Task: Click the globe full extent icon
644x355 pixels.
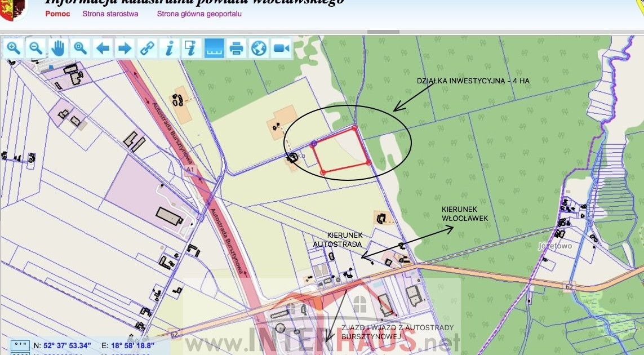Action: [259, 48]
